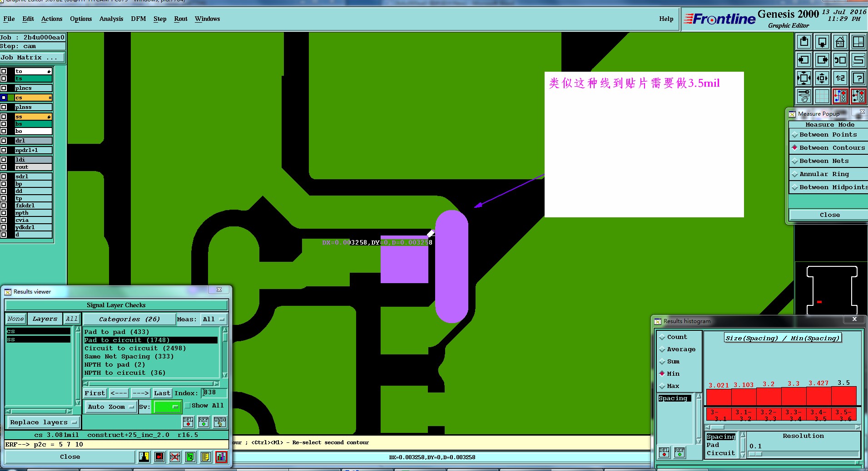This screenshot has width=868, height=471.
Task: Click the histogram chart icon in Results viewer
Action: (x=221, y=457)
